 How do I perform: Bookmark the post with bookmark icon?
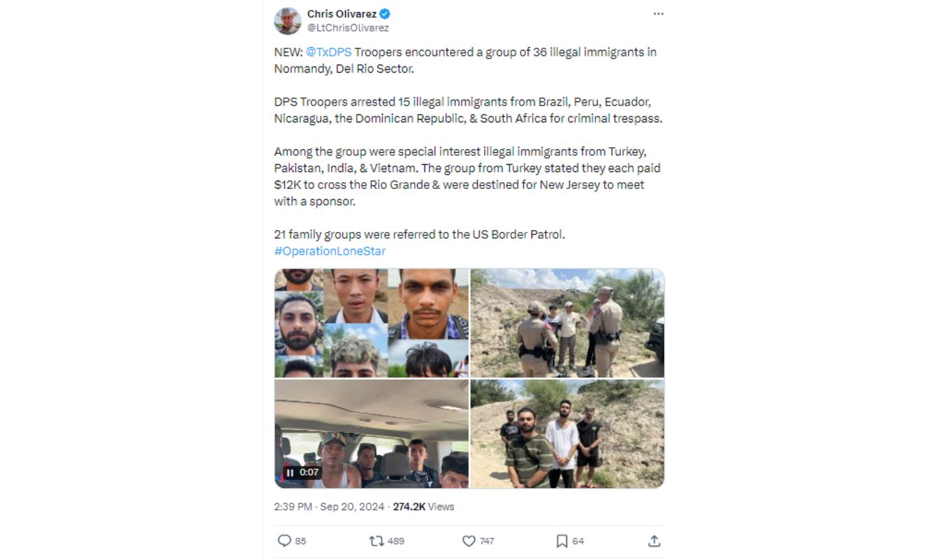tap(562, 541)
